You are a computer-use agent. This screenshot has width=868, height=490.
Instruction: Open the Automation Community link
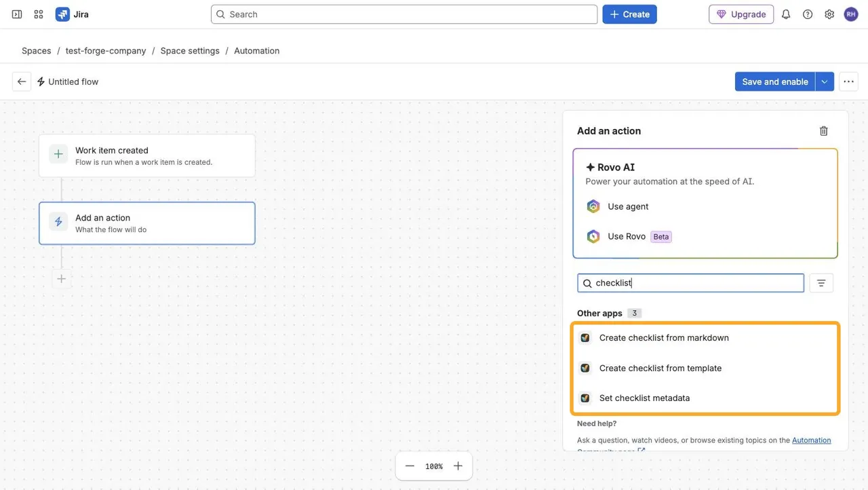pos(811,440)
